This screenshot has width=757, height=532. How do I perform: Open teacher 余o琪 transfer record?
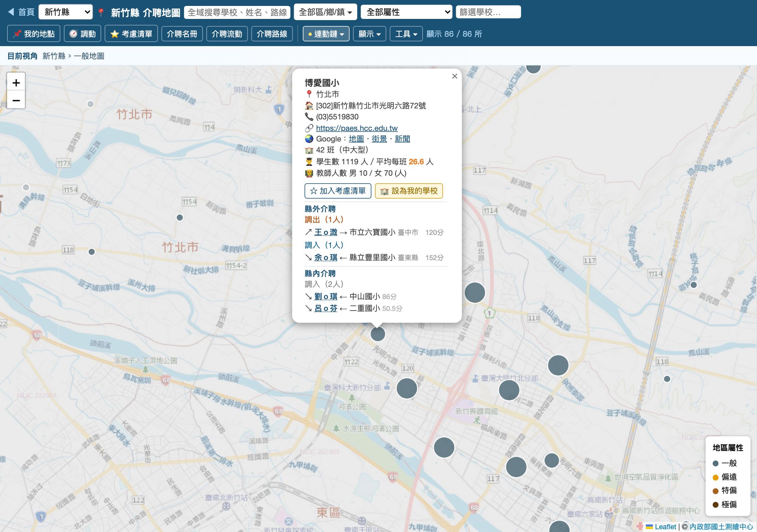click(x=326, y=257)
